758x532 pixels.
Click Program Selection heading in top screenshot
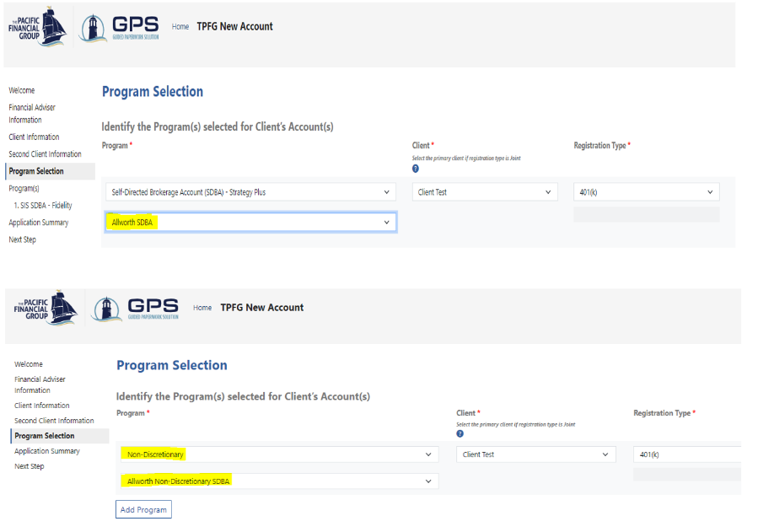[x=153, y=91]
